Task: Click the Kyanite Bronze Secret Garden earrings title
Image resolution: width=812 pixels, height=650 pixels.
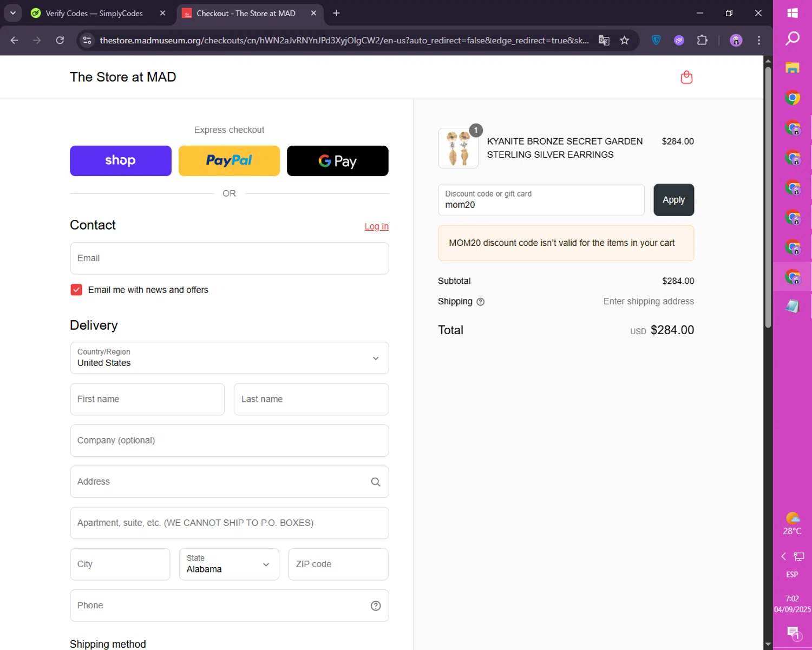Action: [565, 148]
